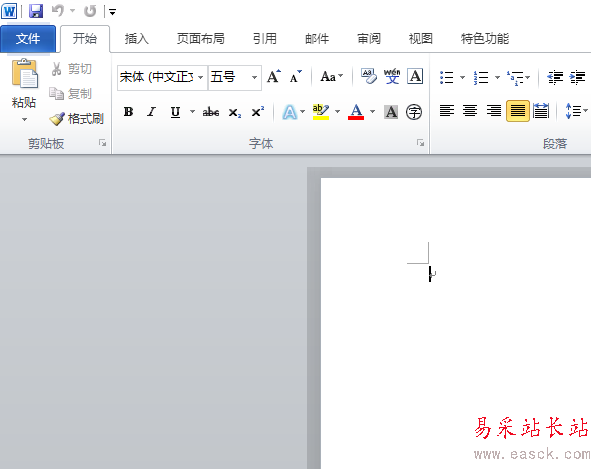This screenshot has height=469, width=591.
Task: Click the Redo/Repeat icon
Action: click(90, 11)
